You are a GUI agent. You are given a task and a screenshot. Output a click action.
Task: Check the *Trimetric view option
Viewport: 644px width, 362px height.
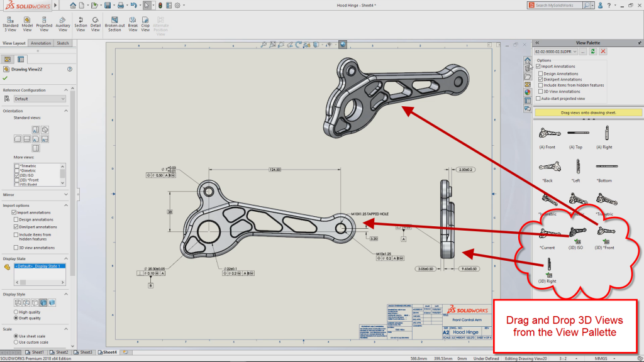[17, 166]
